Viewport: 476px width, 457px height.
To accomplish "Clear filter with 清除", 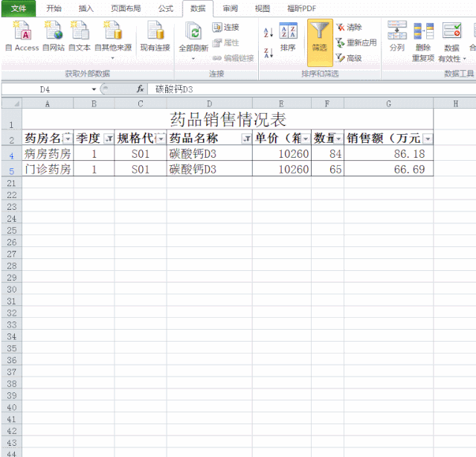I will click(x=349, y=28).
